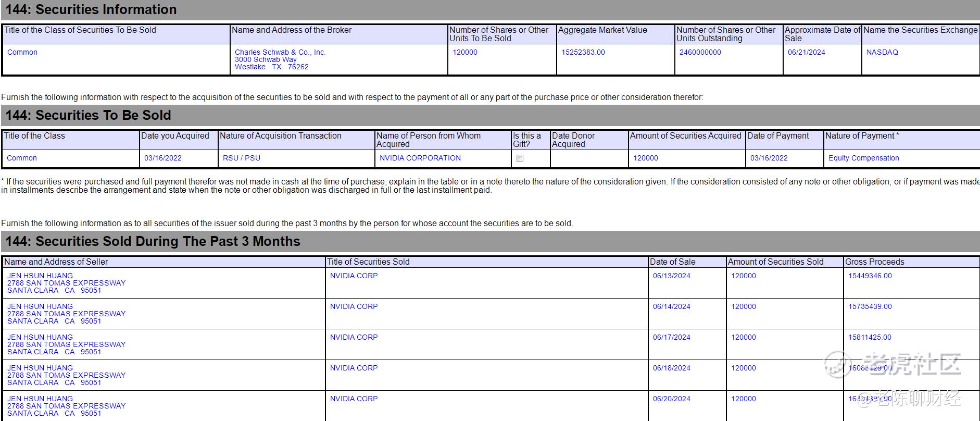Select the "Aggregate Market Value" column header
980x421 pixels.
(x=602, y=30)
